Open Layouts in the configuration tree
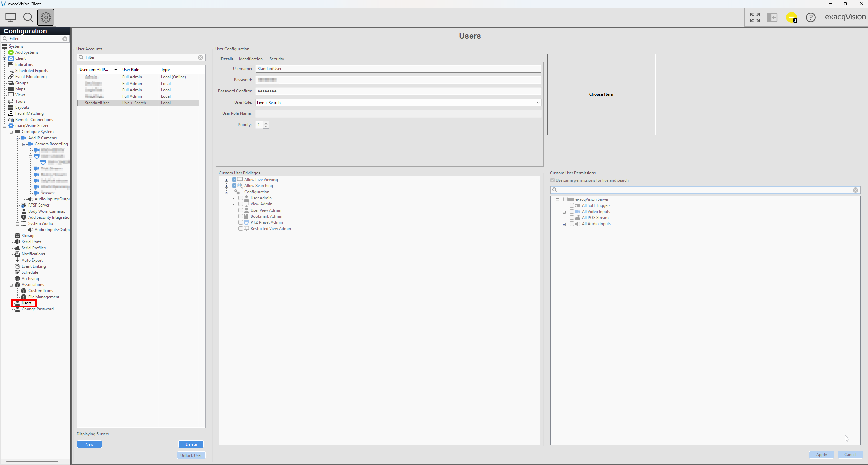868x465 pixels. [22, 107]
